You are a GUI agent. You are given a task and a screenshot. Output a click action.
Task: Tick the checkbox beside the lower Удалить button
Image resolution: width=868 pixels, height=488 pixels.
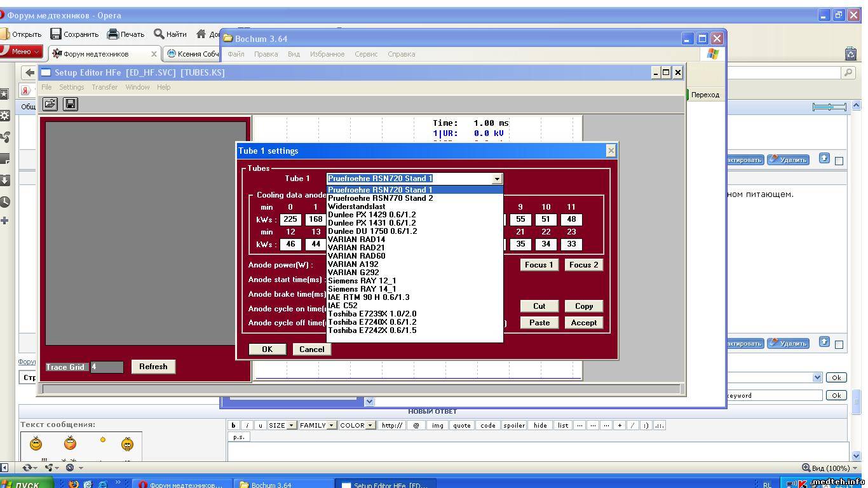839,344
